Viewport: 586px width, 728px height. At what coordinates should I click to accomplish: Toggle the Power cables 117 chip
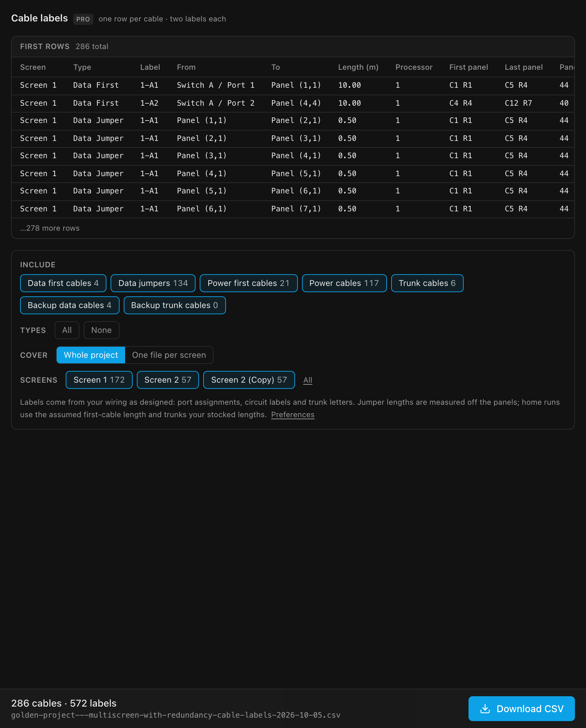(x=344, y=283)
